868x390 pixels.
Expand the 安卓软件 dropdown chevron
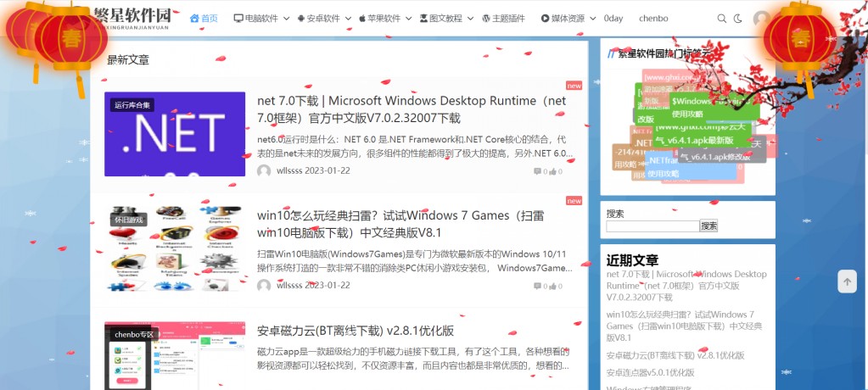348,19
